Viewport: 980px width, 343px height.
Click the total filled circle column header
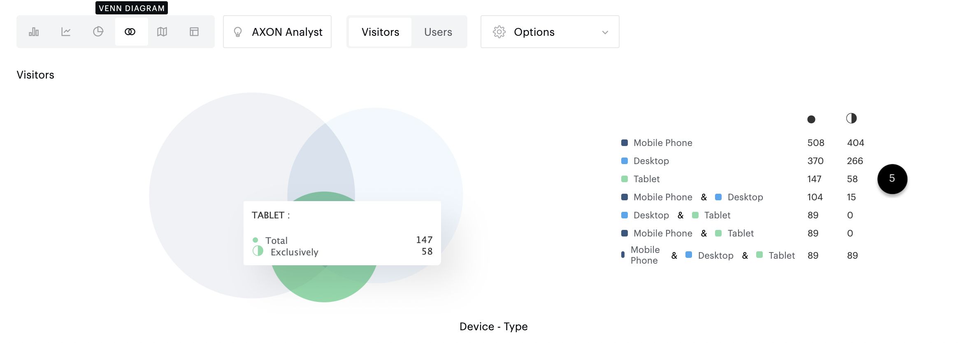[x=811, y=119]
